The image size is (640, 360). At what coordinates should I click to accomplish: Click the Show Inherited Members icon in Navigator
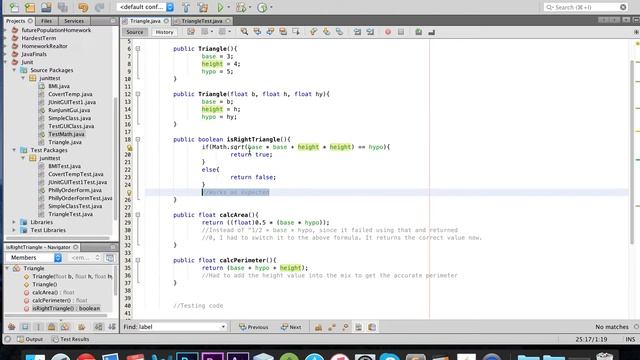pyautogui.click(x=11, y=327)
